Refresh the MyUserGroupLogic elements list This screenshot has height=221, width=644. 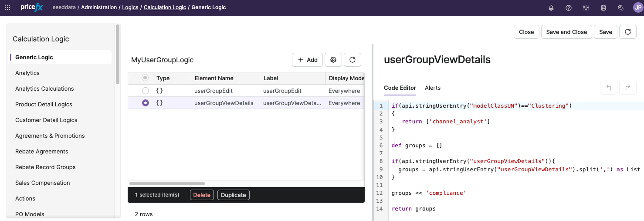(x=353, y=60)
